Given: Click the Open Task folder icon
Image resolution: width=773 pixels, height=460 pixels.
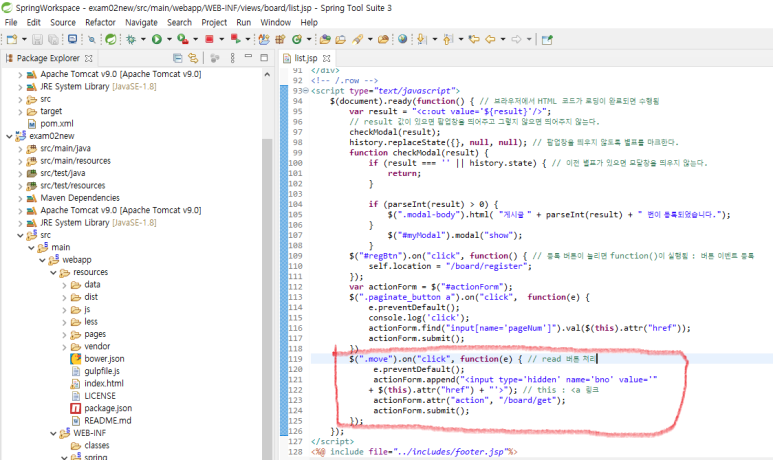Looking at the screenshot, I should tap(341, 39).
